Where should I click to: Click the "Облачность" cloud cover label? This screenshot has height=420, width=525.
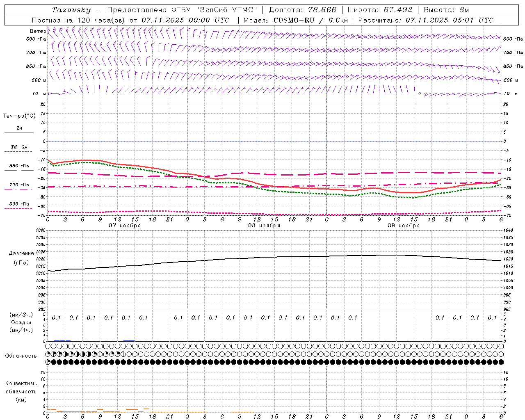click(21, 356)
